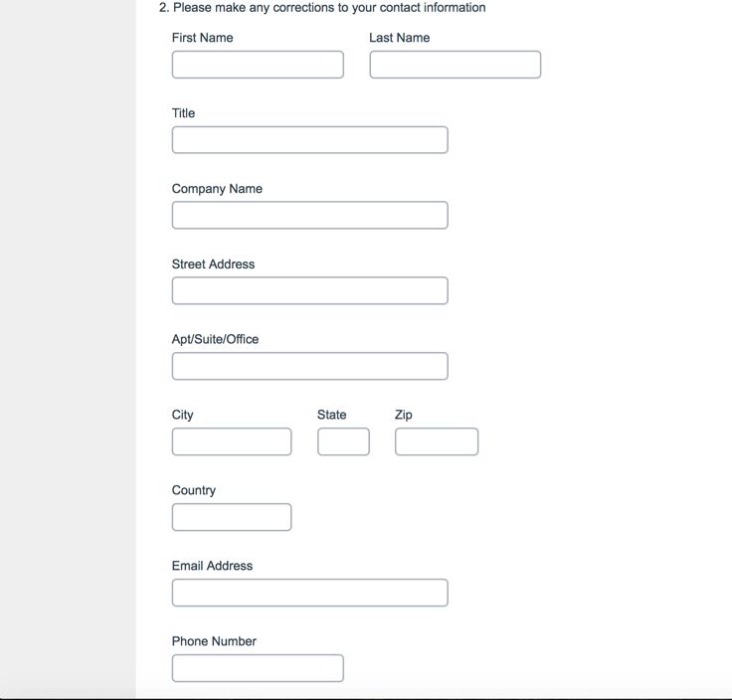Screen dimensions: 732x700
Task: Click the State input box
Action: (x=343, y=441)
